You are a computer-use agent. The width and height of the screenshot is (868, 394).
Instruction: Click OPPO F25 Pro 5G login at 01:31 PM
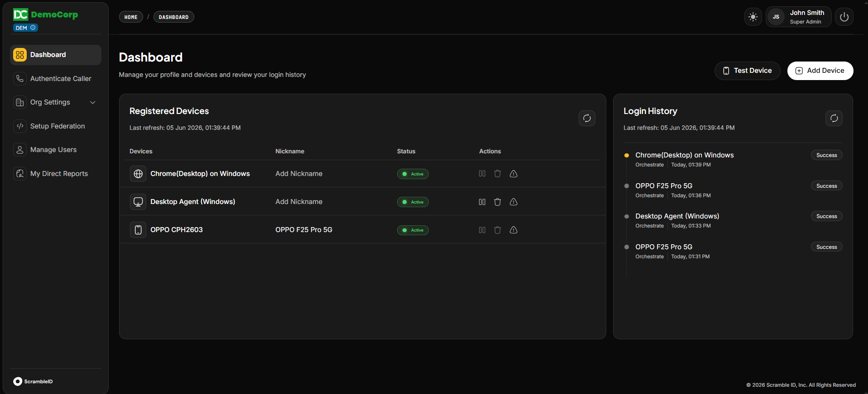(x=664, y=247)
